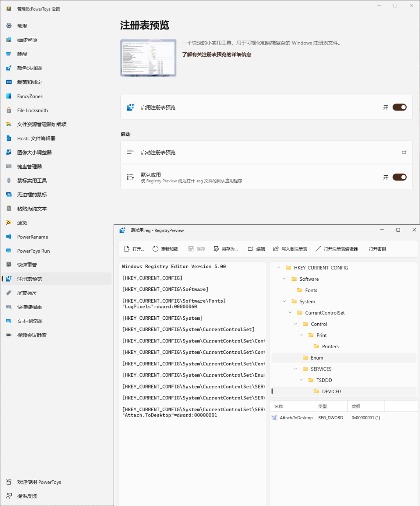This screenshot has height=506, width=420.
Task: Open the File Locksmith icon
Action: [x=9, y=110]
